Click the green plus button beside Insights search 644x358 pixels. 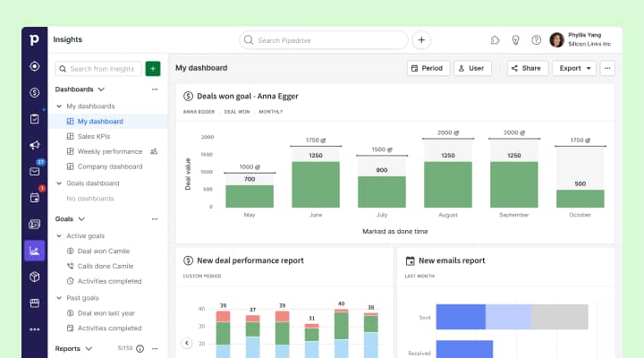click(153, 69)
